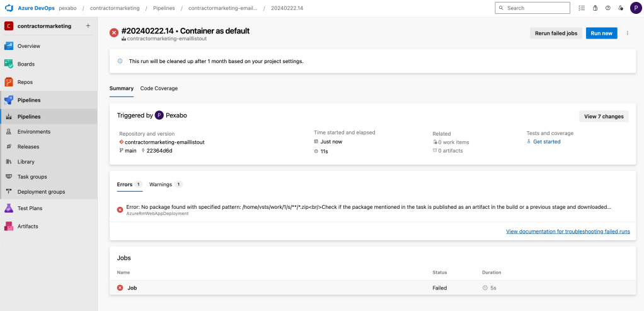Select the Warnings tab
This screenshot has width=644, height=311.
(166, 184)
